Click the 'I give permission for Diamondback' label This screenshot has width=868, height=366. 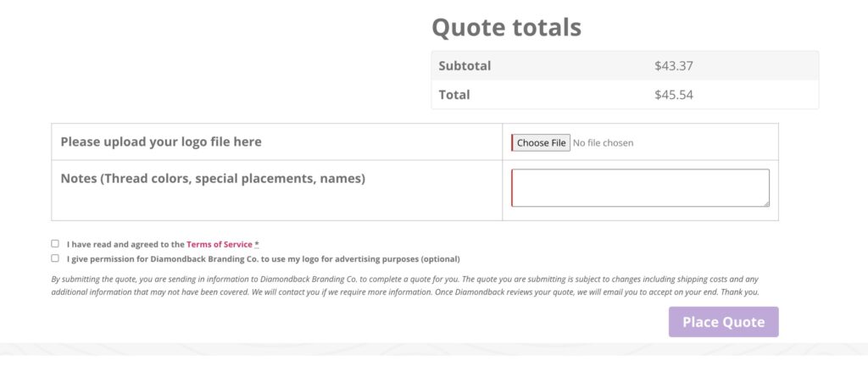[264, 258]
